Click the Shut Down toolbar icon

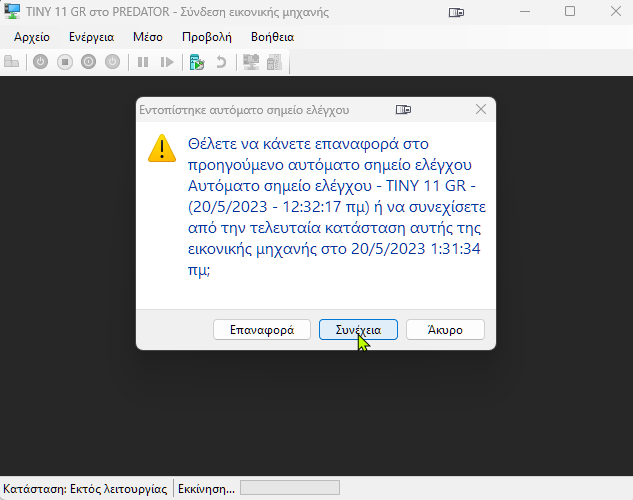[x=88, y=62]
